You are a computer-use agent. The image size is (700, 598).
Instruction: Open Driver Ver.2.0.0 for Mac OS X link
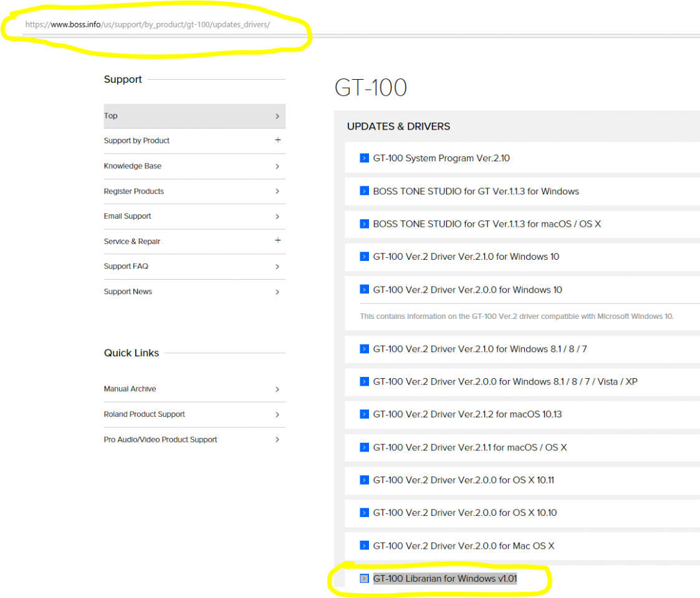pos(464,545)
